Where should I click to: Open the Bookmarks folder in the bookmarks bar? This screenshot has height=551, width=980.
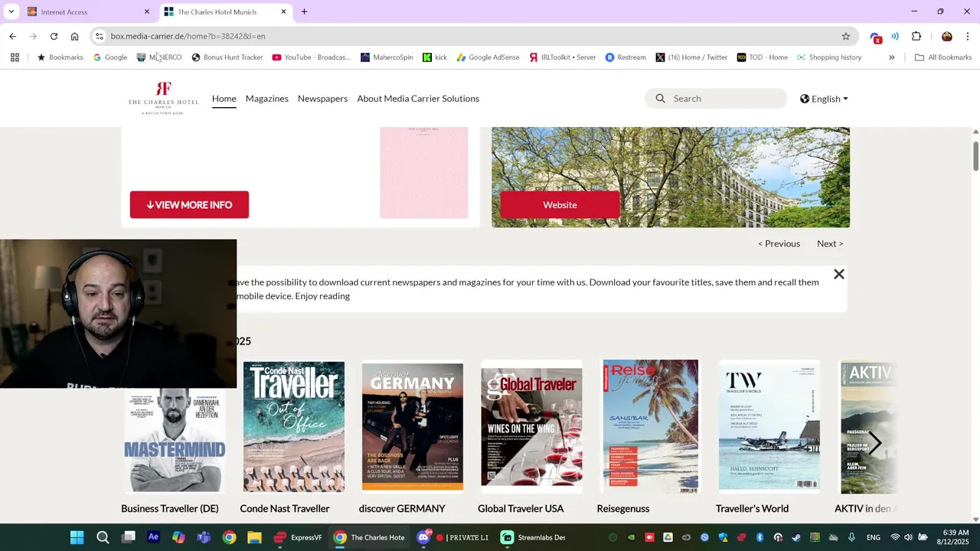(60, 57)
